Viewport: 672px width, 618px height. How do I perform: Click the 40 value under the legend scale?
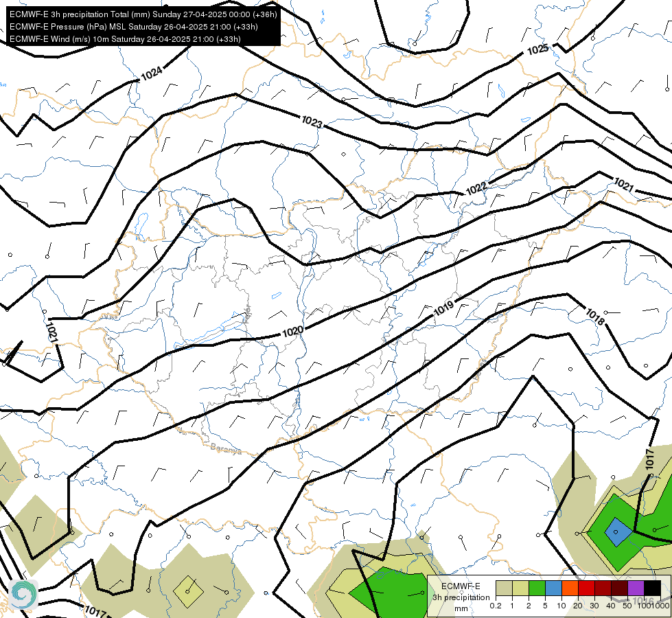(x=611, y=606)
